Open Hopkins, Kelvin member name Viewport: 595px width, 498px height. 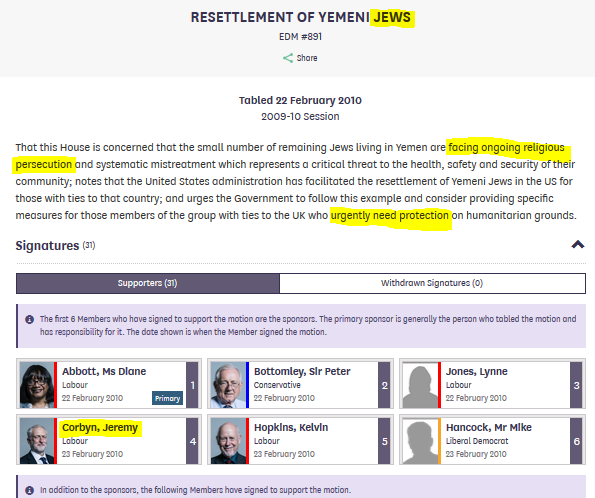tap(291, 427)
